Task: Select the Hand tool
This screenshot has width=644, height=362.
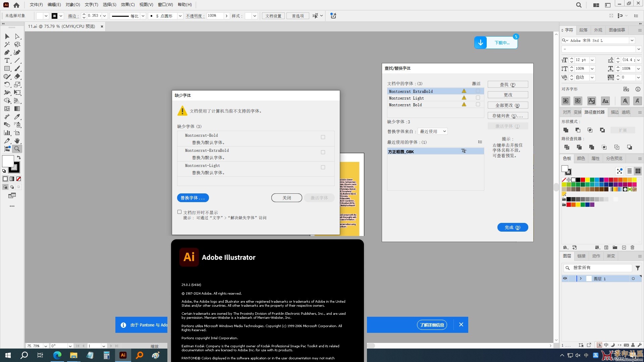Action: (x=17, y=141)
